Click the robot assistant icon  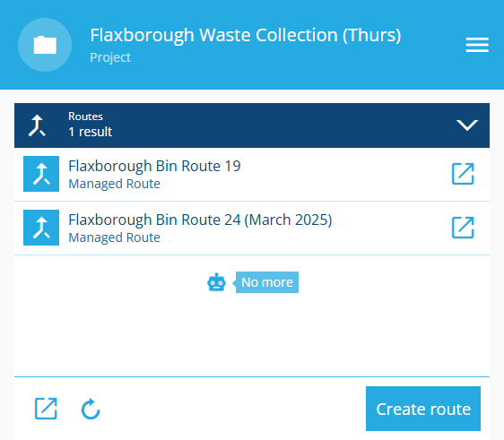[x=216, y=282]
